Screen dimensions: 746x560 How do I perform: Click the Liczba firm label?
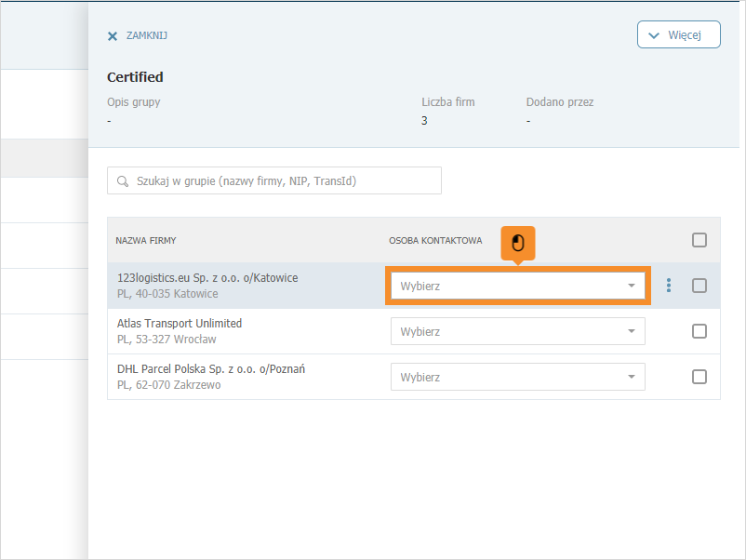tap(448, 102)
